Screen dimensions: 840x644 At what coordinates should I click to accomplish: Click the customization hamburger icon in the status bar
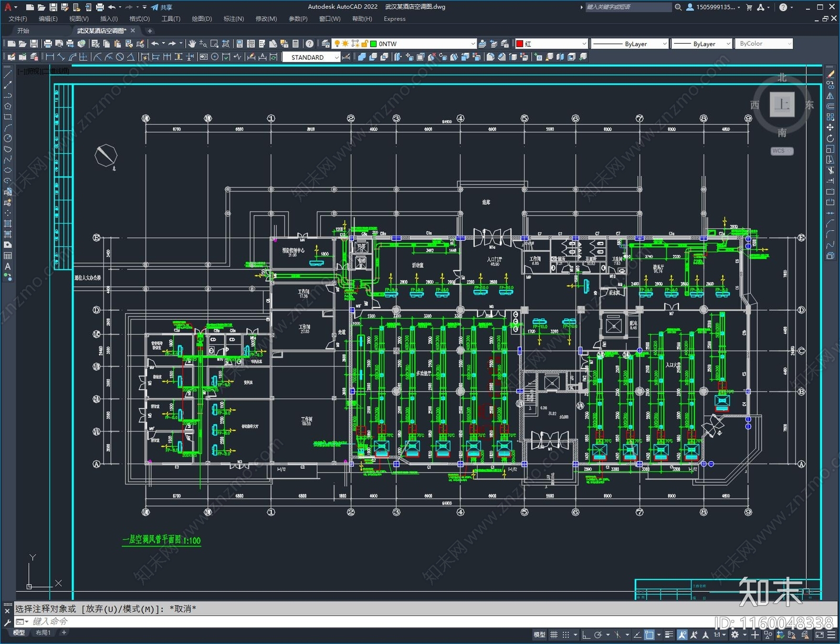[x=831, y=635]
